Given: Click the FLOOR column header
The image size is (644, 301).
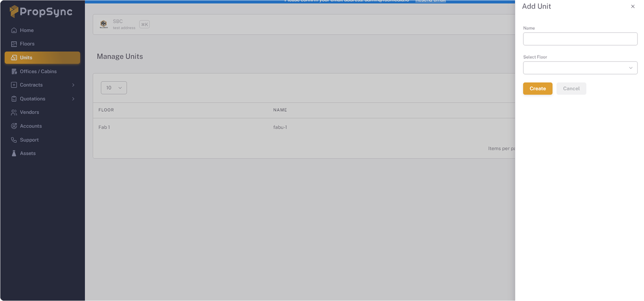Looking at the screenshot, I should click(x=106, y=110).
